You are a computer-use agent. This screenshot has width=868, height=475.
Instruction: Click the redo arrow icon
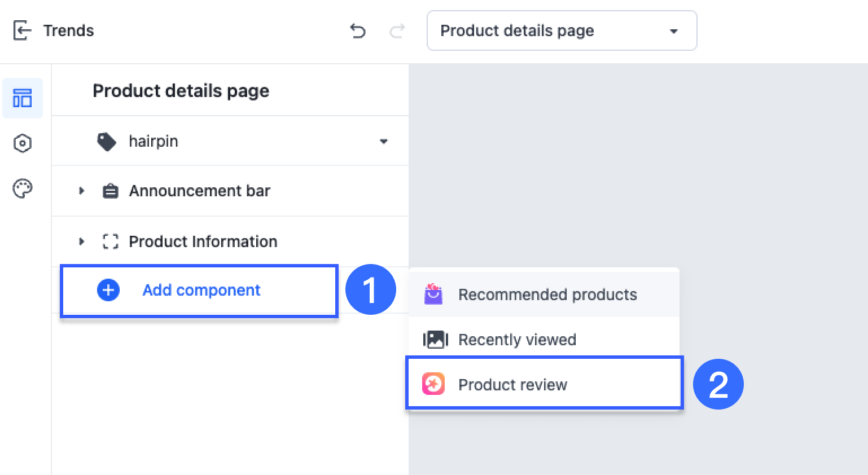pos(397,30)
